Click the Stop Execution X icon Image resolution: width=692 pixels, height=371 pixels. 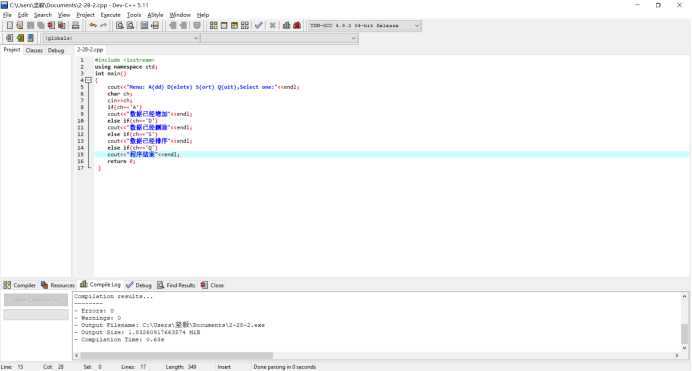[273, 26]
